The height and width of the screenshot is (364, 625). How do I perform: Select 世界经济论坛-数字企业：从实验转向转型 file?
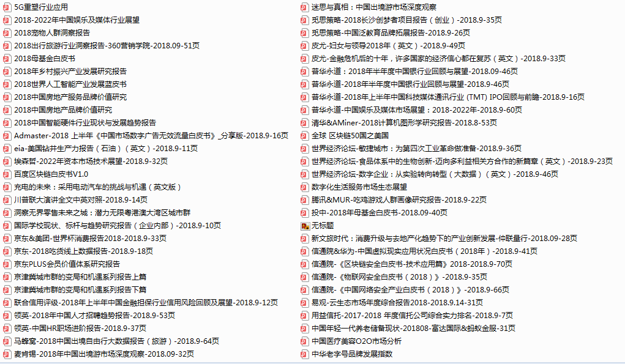click(x=435, y=174)
